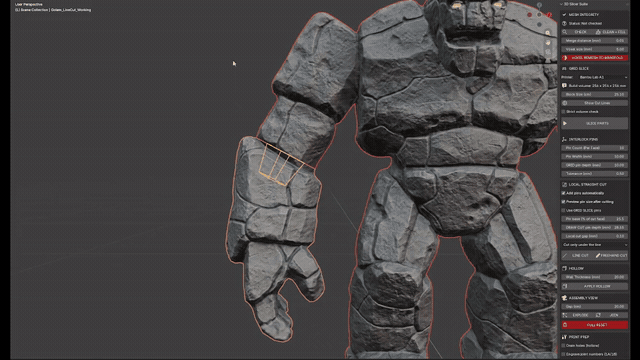The height and width of the screenshot is (360, 640).
Task: Toggle Strict volume check checkbox
Action: coord(564,111)
